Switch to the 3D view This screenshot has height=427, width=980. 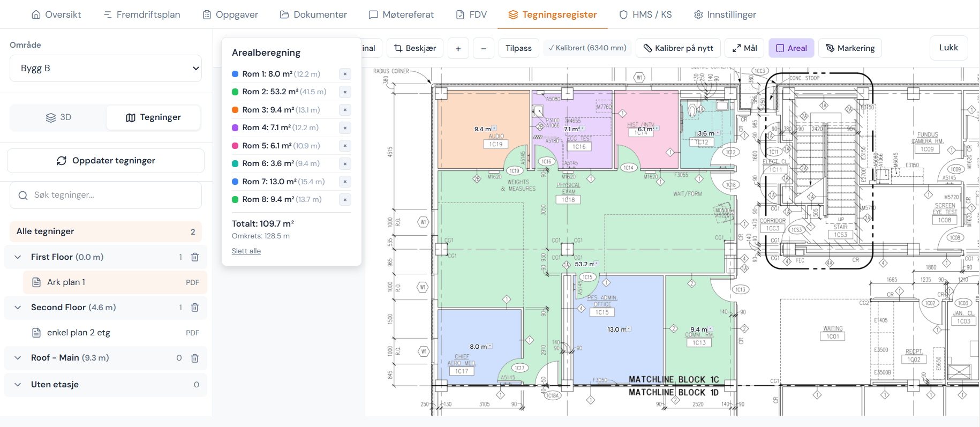click(58, 117)
